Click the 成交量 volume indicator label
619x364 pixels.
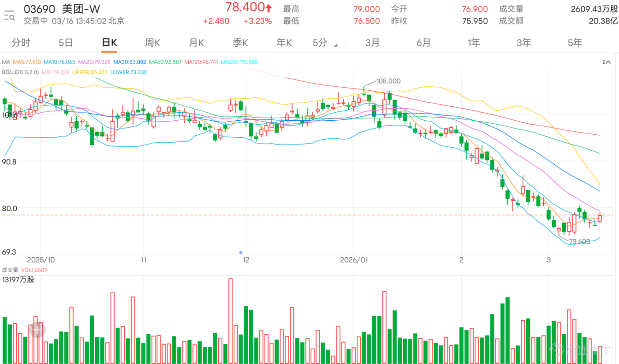10,270
